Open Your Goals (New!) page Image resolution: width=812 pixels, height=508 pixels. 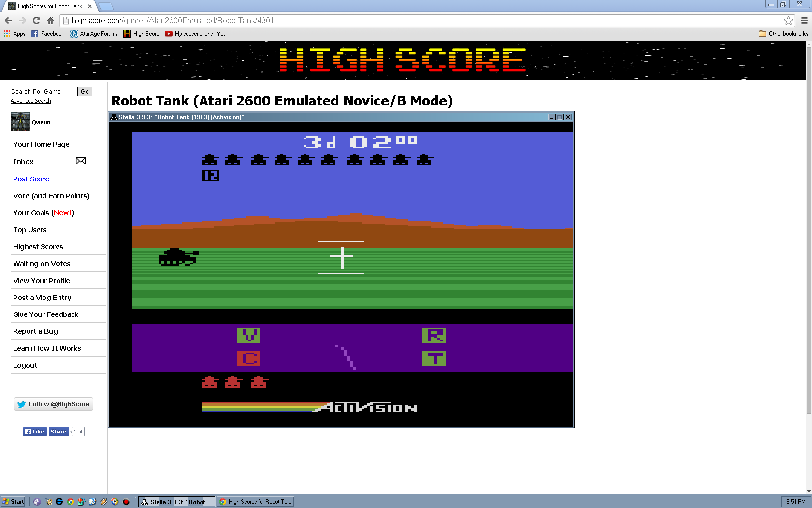click(x=43, y=213)
